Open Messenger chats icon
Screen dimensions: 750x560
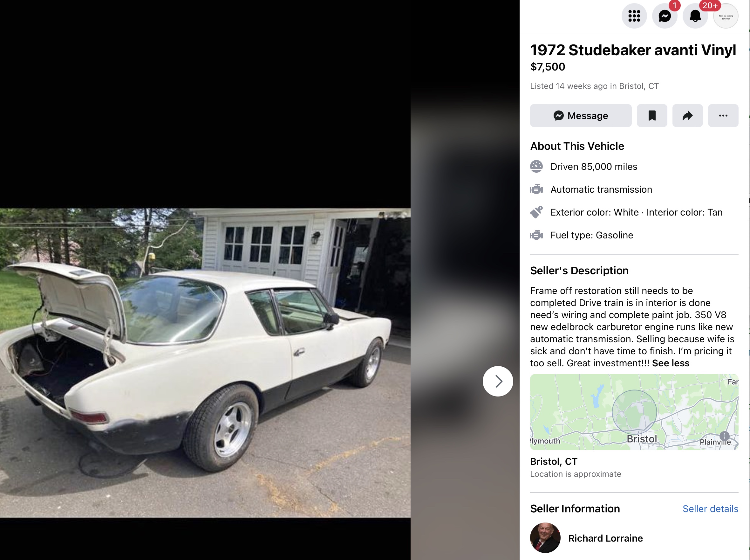(x=665, y=16)
